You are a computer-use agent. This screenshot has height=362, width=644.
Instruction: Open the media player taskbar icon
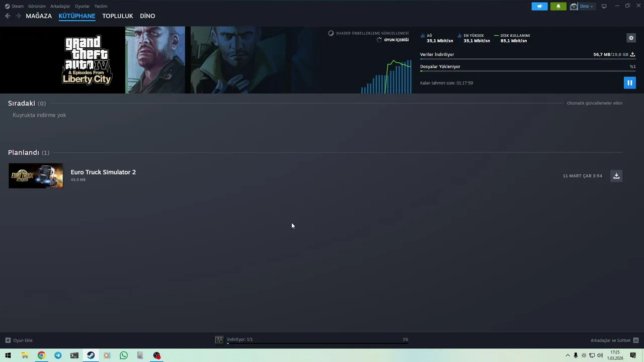coord(107,355)
